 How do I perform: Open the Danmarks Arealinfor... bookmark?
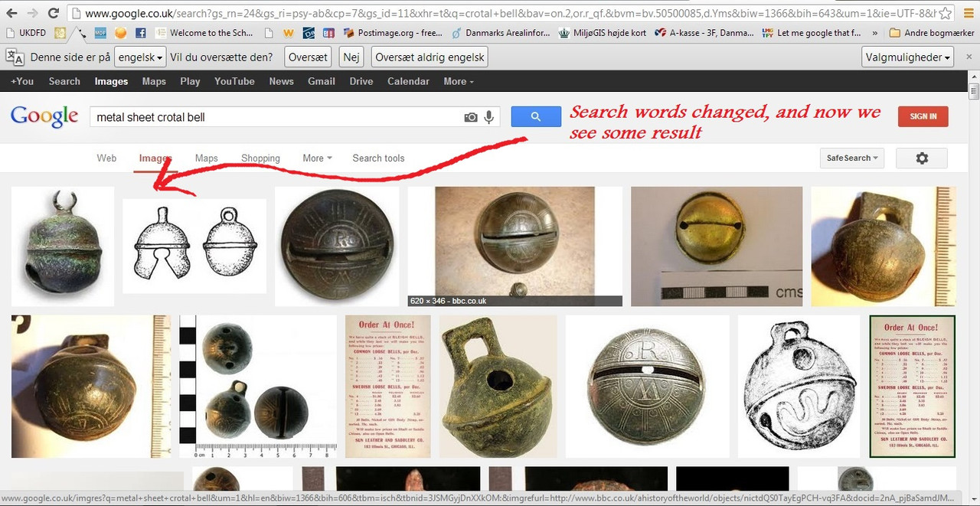click(501, 33)
